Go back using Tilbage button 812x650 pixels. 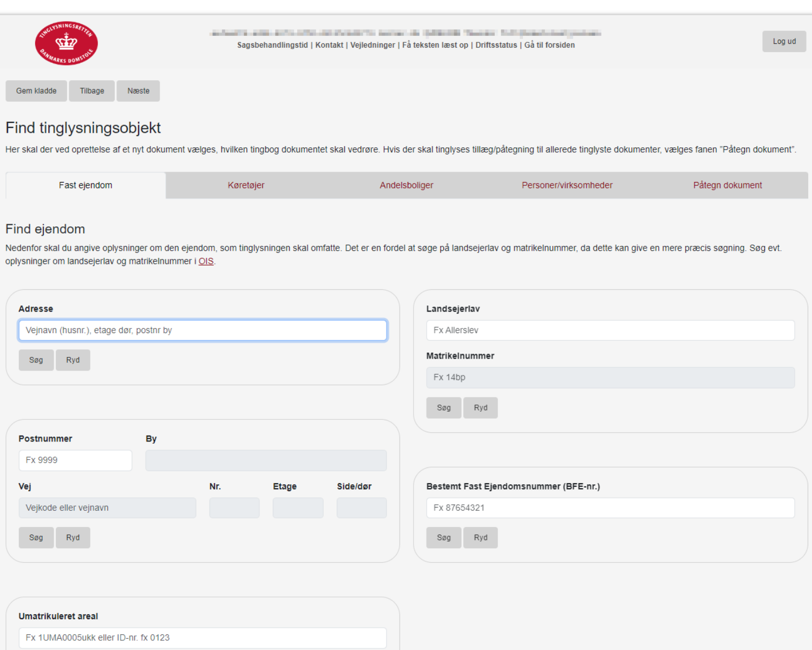pyautogui.click(x=92, y=91)
